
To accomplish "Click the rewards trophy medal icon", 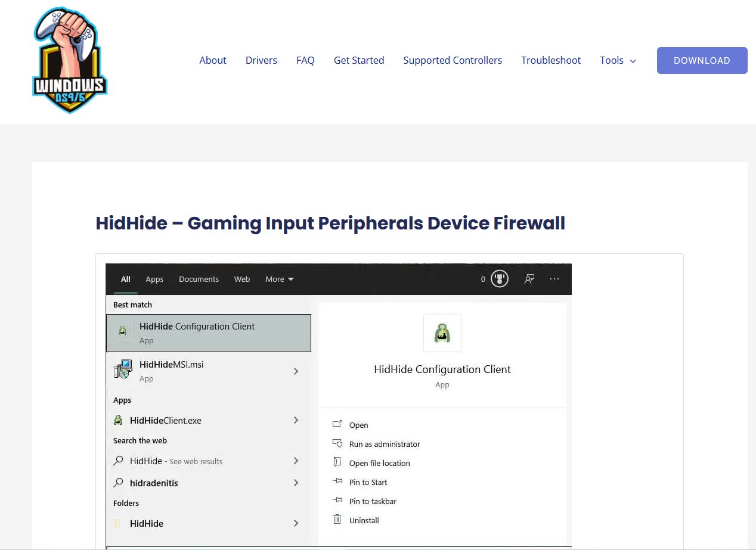I will (499, 278).
